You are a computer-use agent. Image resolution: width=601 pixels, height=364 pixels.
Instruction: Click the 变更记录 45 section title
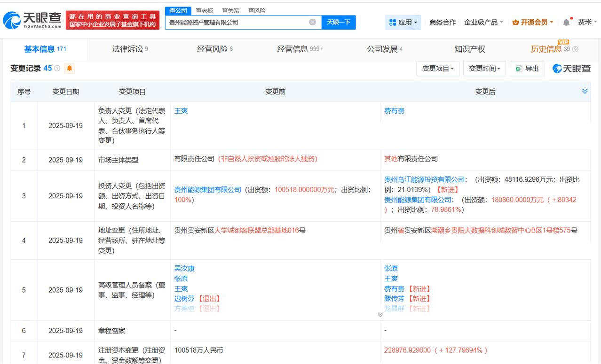tap(31, 69)
